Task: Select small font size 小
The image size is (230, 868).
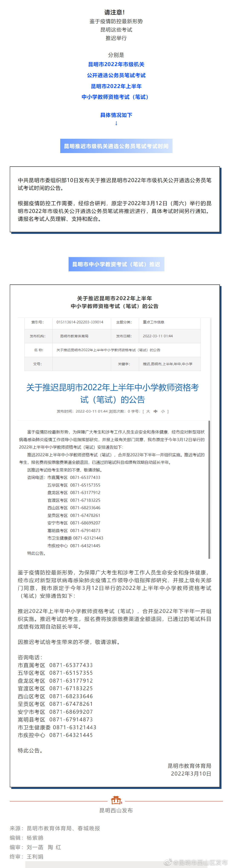Action: [163, 411]
